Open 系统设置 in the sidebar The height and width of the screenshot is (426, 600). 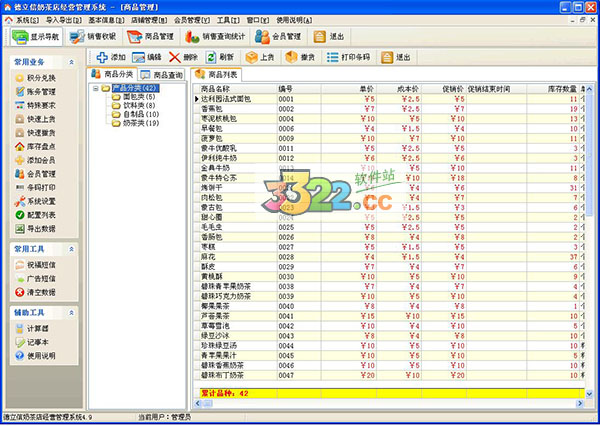point(36,201)
